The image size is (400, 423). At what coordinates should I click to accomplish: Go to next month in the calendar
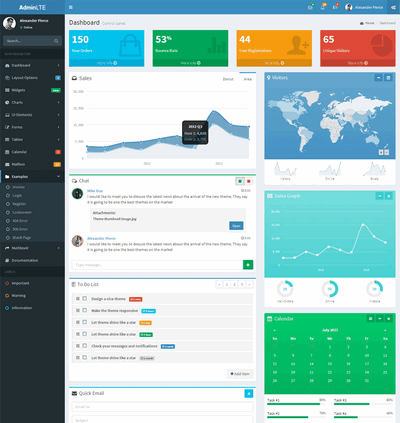coord(385,330)
